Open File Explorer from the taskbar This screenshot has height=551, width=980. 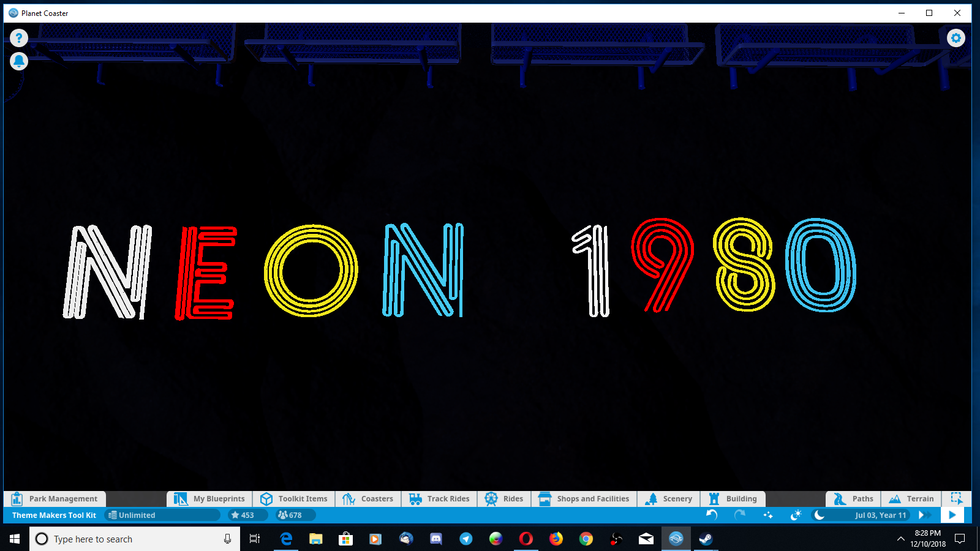[x=315, y=539]
